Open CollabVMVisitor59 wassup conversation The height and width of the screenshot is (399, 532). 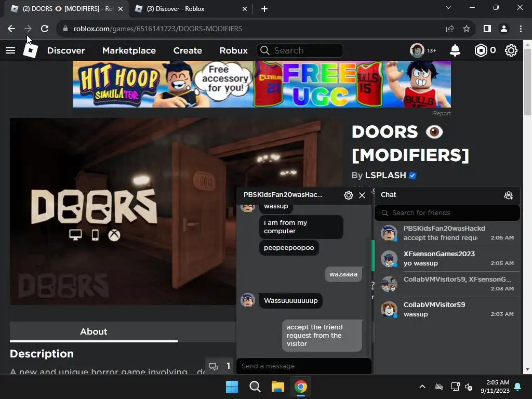(447, 310)
